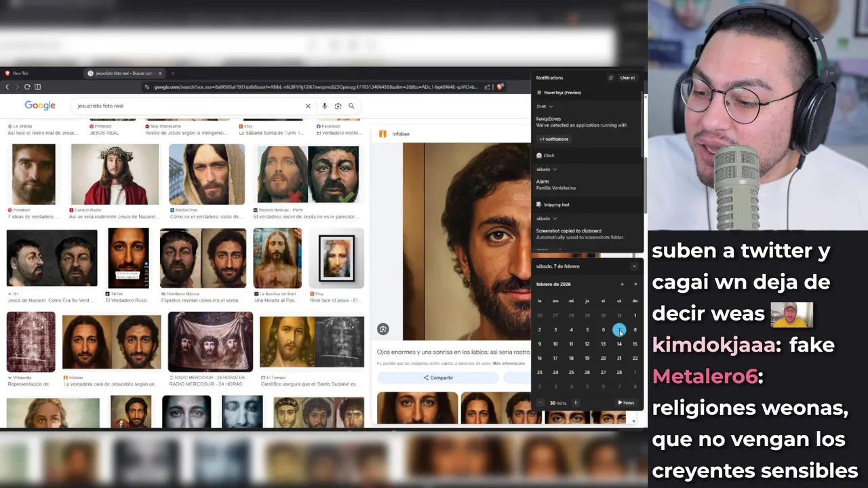Open the TikTok 'El Verdadero Rostro' thumbnail
The height and width of the screenshot is (488, 868).
(128, 258)
